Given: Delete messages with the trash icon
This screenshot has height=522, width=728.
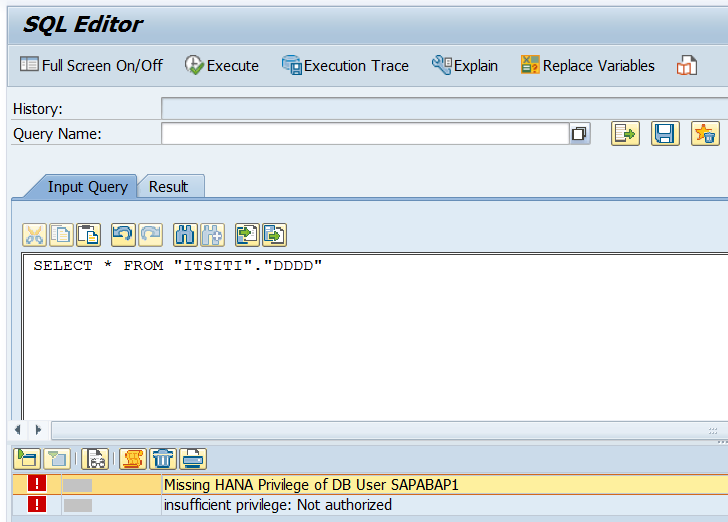Looking at the screenshot, I should (162, 459).
